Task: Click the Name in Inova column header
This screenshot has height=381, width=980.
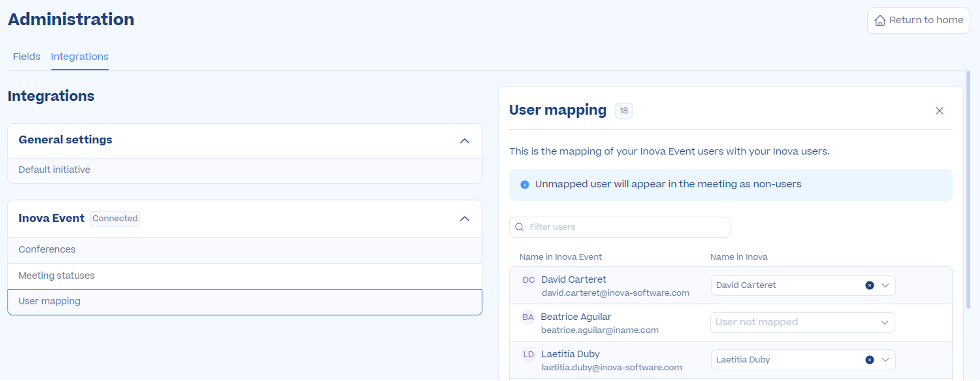Action: 739,257
